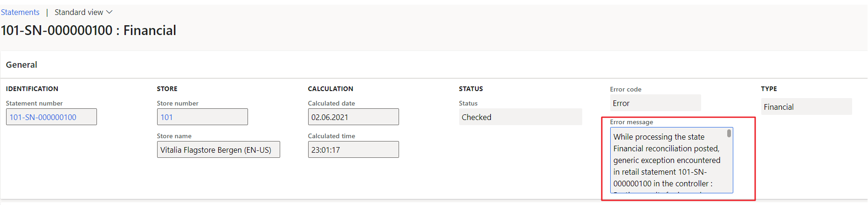
Task: Expand the Standard view dropdown
Action: tap(83, 12)
